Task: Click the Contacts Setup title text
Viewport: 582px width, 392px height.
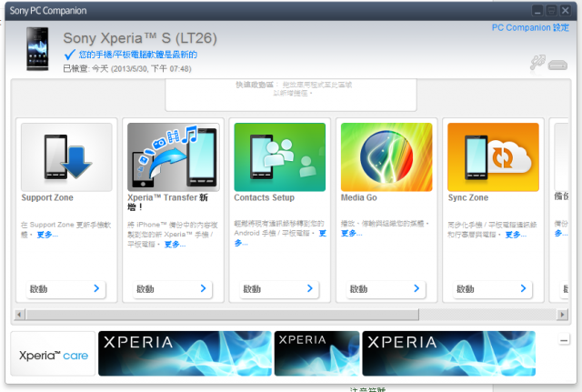Action: pos(265,198)
